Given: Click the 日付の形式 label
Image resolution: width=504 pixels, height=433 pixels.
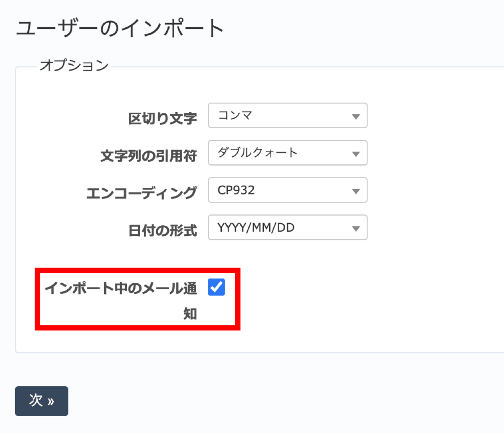Looking at the screenshot, I should 163,230.
